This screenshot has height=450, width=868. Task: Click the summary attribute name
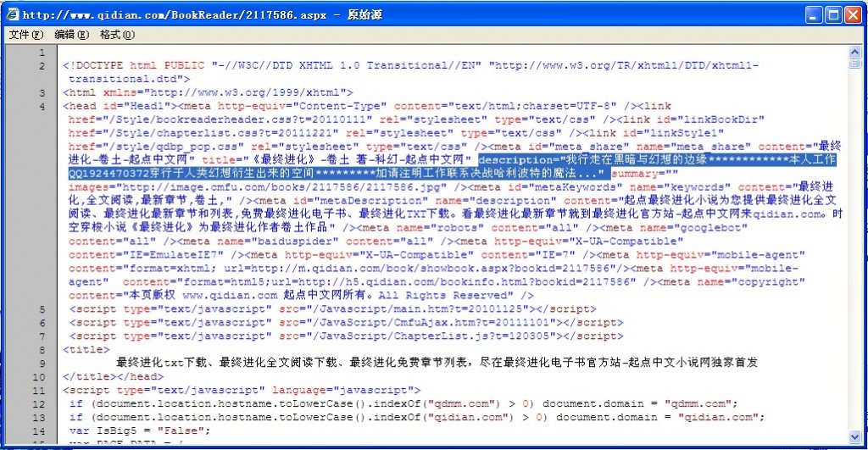point(635,173)
